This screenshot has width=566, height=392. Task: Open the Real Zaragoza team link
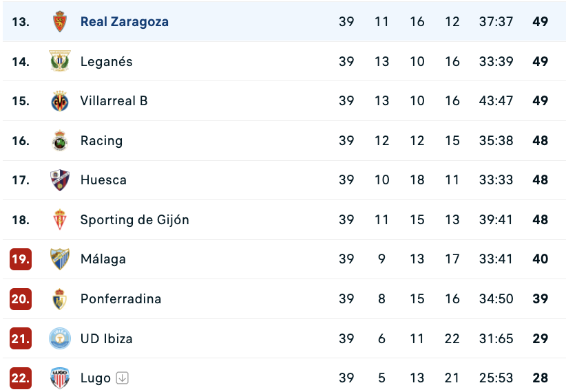pos(125,21)
